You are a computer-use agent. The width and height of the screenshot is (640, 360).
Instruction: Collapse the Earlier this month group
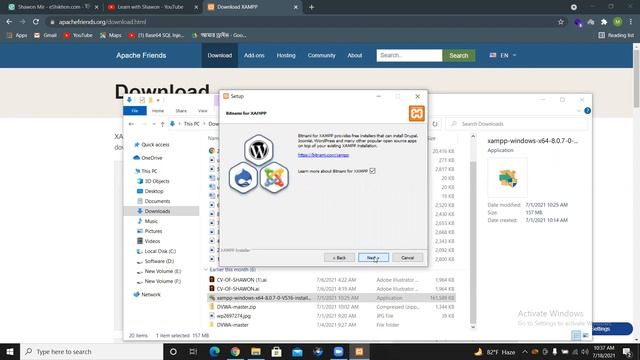point(206,269)
